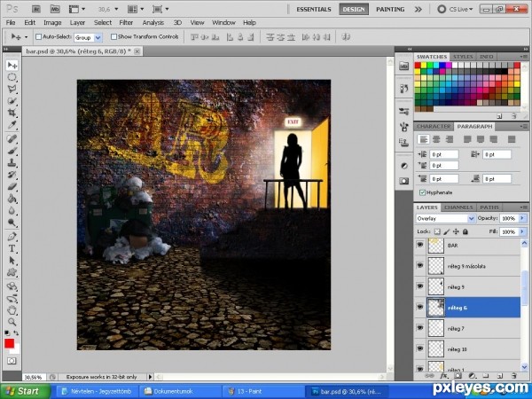Select the History Brush tool
Viewport: 532px width, 399px height.
pos(12,175)
